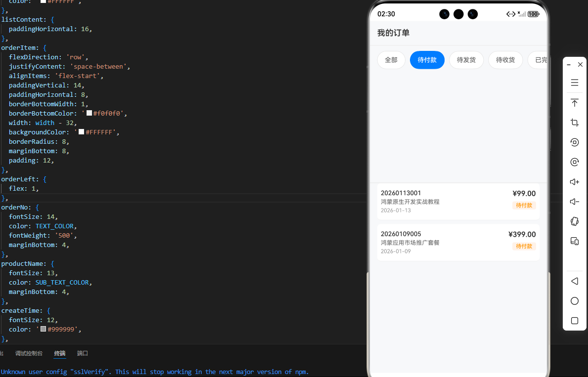The width and height of the screenshot is (588, 377).
Task: Click the #999999 color swatch in createTime
Action: 43,329
